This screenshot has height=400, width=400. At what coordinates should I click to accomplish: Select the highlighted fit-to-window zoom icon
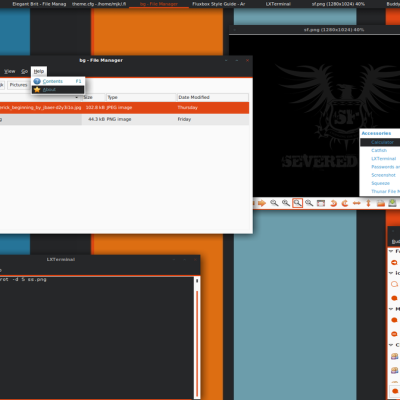[297, 203]
